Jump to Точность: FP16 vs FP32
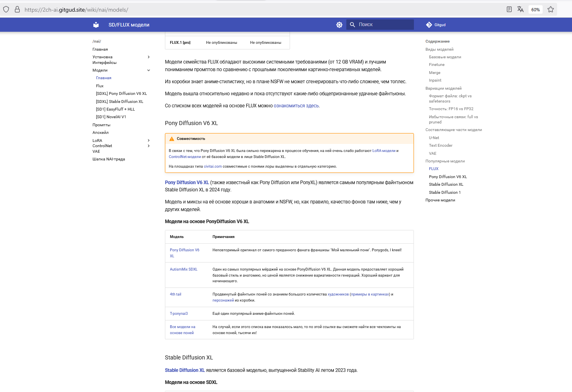This screenshot has height=392, width=572. (x=451, y=109)
